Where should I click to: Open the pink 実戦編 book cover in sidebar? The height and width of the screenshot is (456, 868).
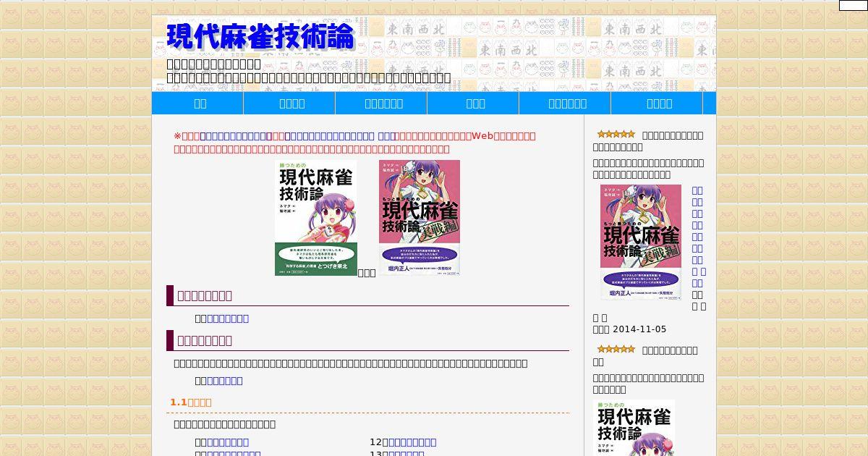click(x=641, y=242)
